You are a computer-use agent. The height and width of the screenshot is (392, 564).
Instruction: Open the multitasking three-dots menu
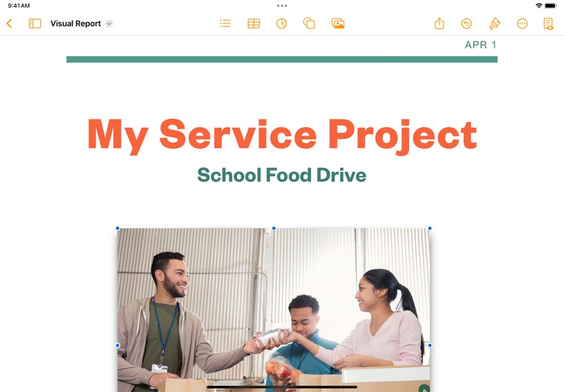point(282,6)
